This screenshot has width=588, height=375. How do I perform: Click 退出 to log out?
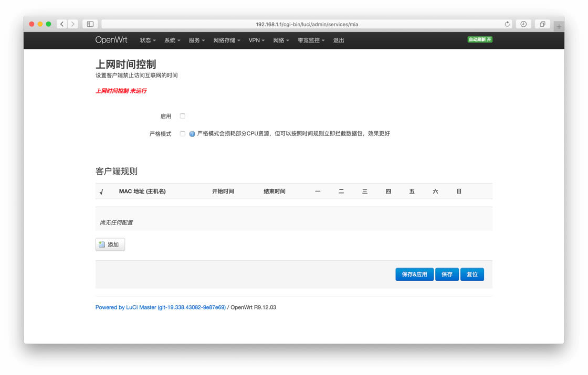339,40
